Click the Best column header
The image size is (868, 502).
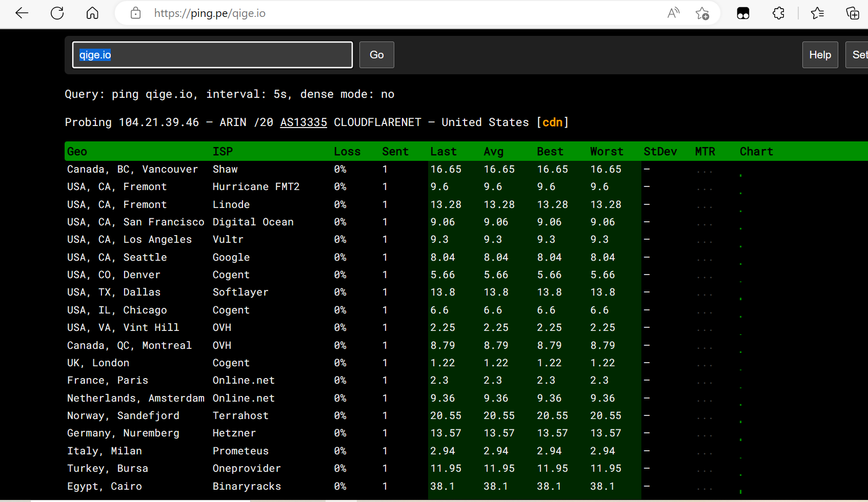pos(550,152)
